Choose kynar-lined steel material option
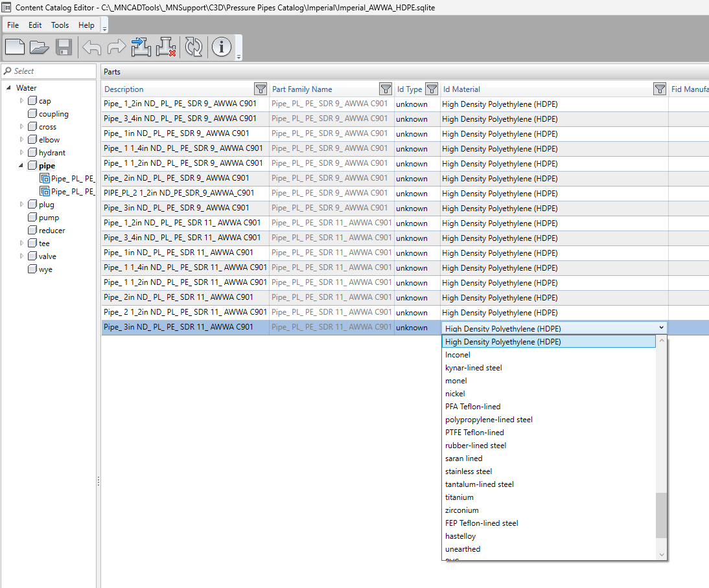709x588 pixels. tap(548, 368)
